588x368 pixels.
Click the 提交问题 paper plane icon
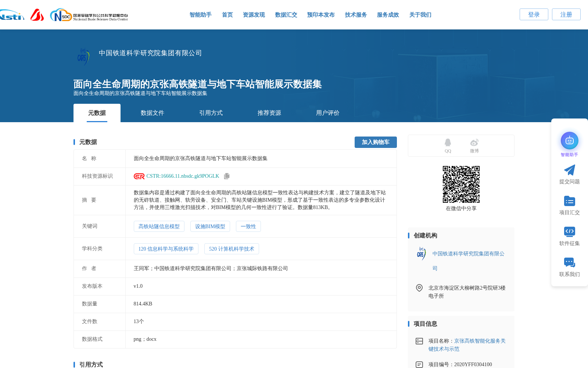pyautogui.click(x=569, y=170)
